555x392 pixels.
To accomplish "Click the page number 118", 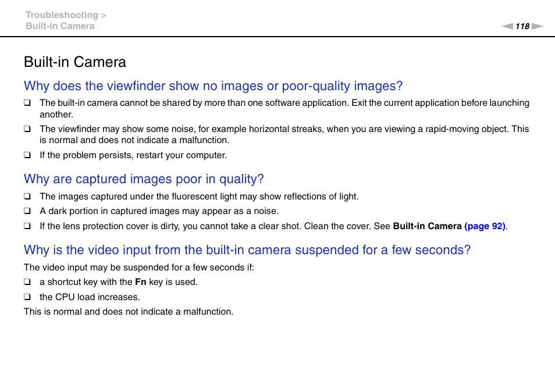I will coord(521,26).
